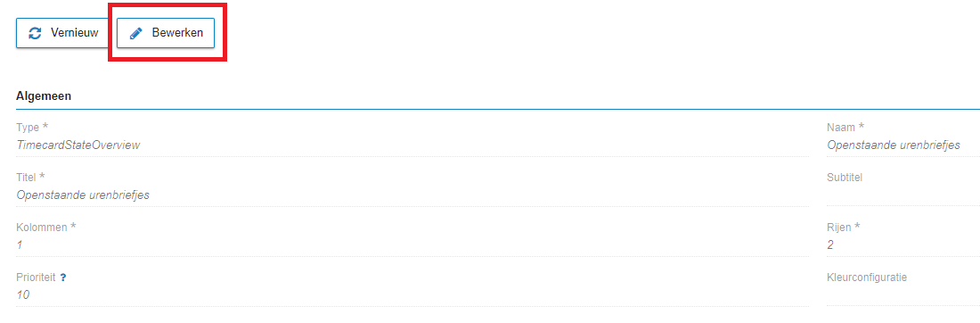Click the Type field label
This screenshot has width=980, height=323.
[x=32, y=127]
